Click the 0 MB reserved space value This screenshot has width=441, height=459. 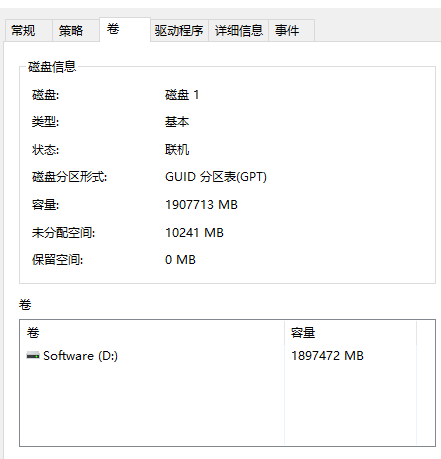point(180,260)
